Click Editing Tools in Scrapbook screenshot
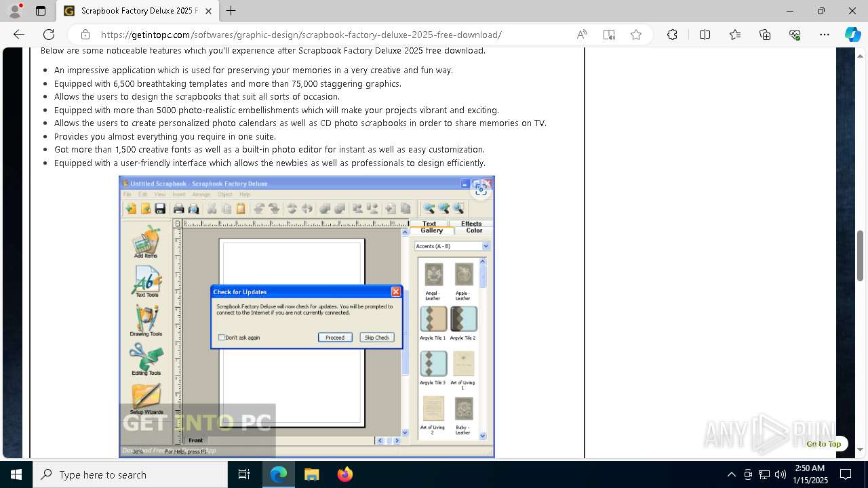Screen dimensions: 868x488 pyautogui.click(x=146, y=359)
